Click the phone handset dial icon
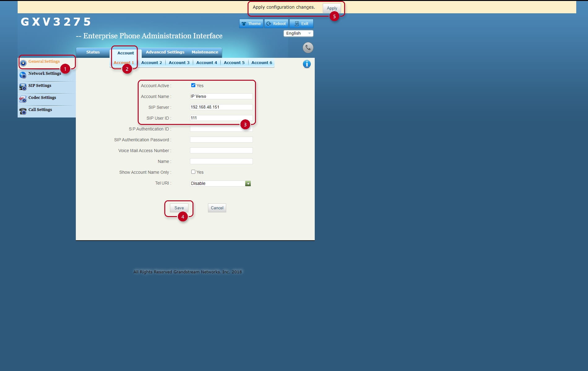Image resolution: width=588 pixels, height=371 pixels. (x=308, y=48)
